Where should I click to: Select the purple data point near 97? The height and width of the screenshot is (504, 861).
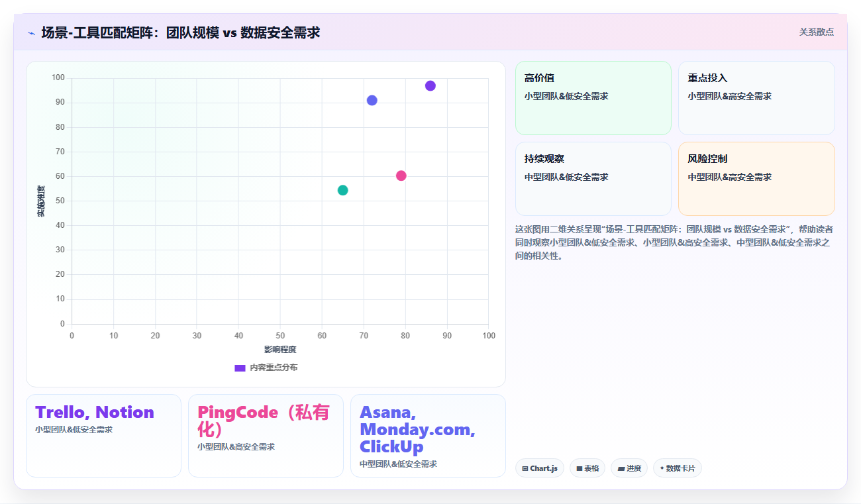click(x=430, y=85)
